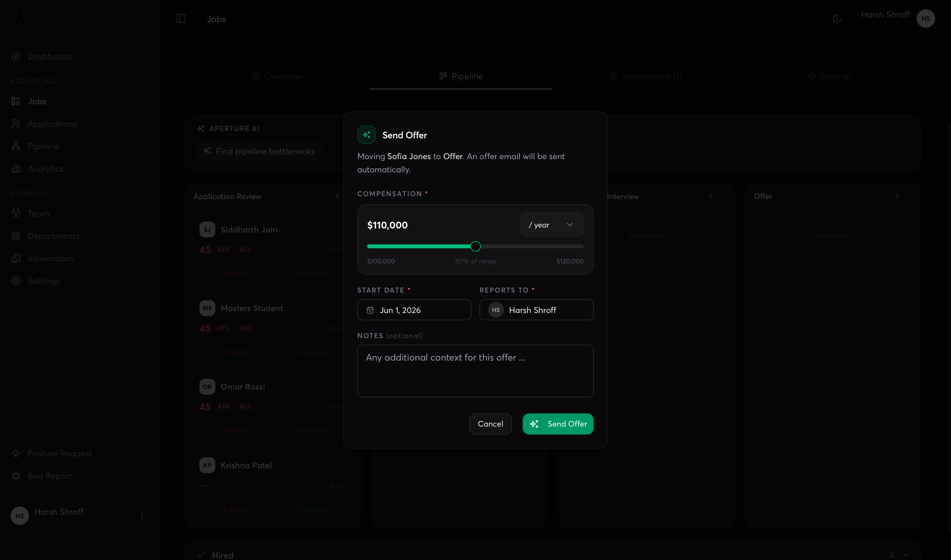The width and height of the screenshot is (951, 560).
Task: Click the sparkle icon beside Send Offer title
Action: pyautogui.click(x=366, y=135)
